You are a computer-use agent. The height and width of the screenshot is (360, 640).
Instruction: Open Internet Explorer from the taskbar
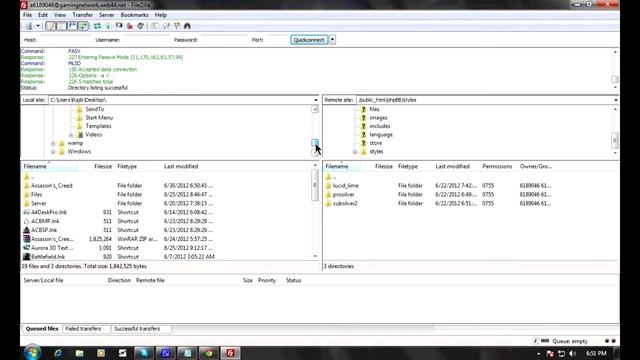coord(58,353)
